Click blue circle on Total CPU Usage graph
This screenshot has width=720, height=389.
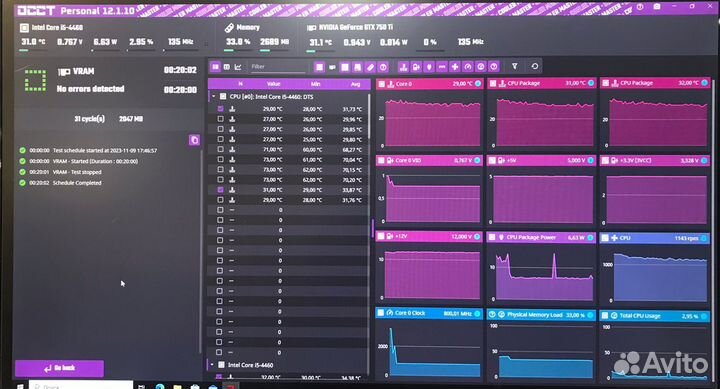point(703,316)
